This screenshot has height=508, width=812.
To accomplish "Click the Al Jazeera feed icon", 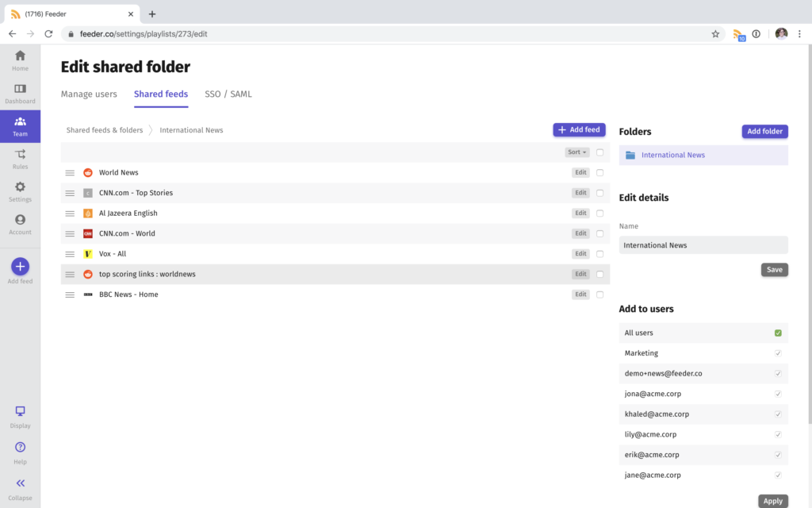I will (88, 213).
